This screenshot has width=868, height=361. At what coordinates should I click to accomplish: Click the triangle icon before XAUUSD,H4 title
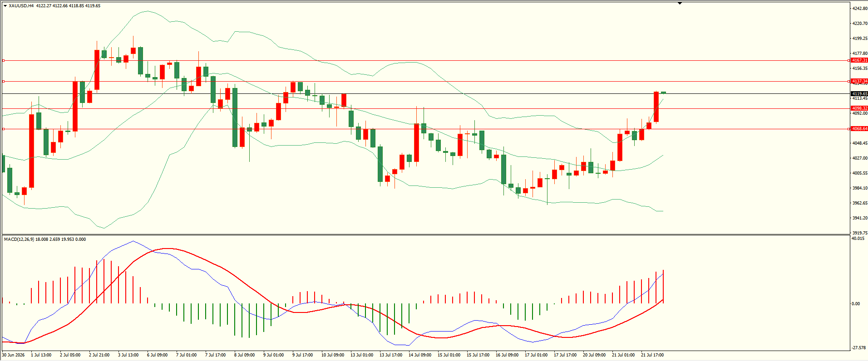coord(5,6)
